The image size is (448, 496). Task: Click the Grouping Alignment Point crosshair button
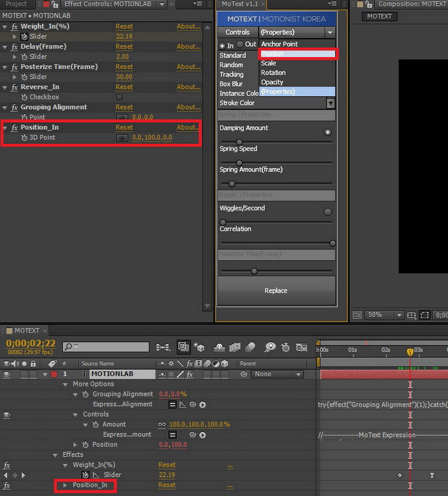(122, 118)
